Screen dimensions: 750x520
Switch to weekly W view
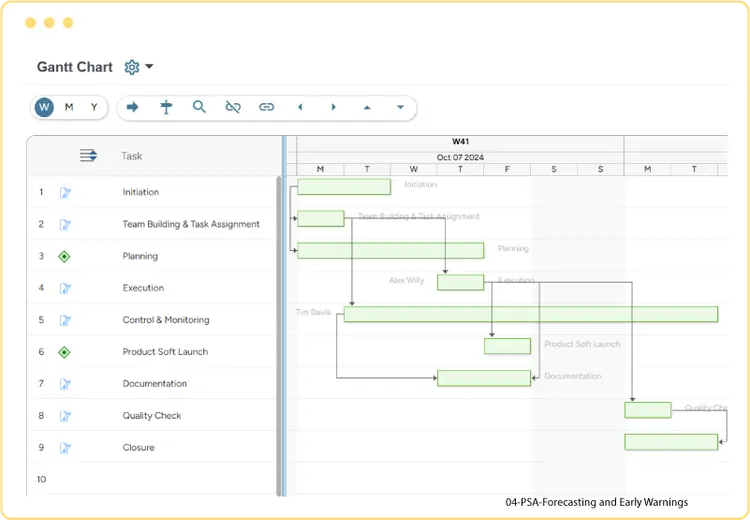tap(44, 107)
